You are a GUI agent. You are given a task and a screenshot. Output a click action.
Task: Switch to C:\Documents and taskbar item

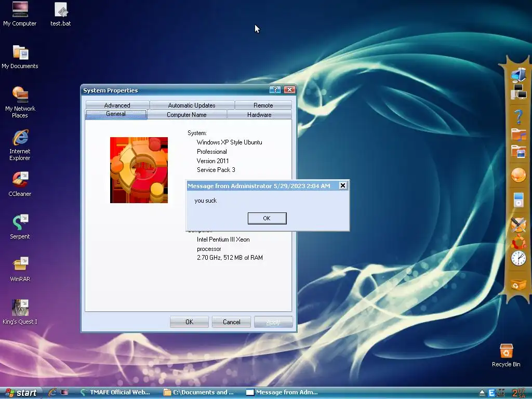coord(200,392)
